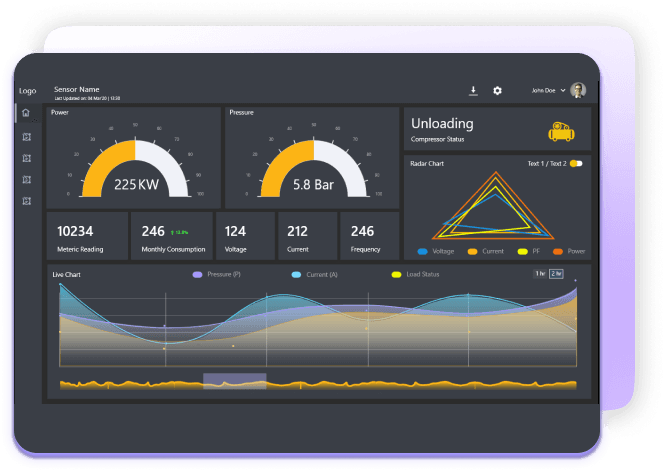Click the 10234 Meteric Reading card
The image size is (665, 471).
pyautogui.click(x=87, y=236)
